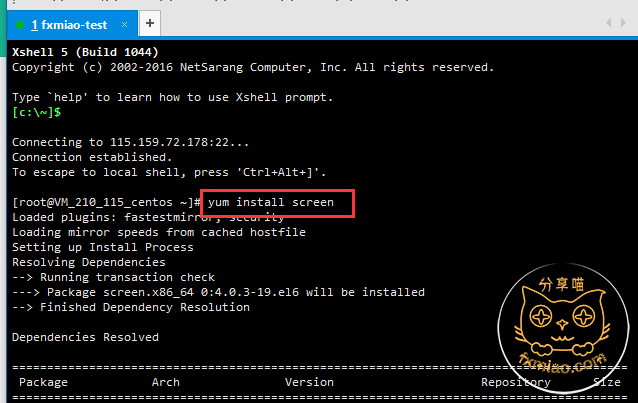Click 'Connecting to 115.159.72.178:22...' line
Screen dimensions: 638x403
click(130, 142)
